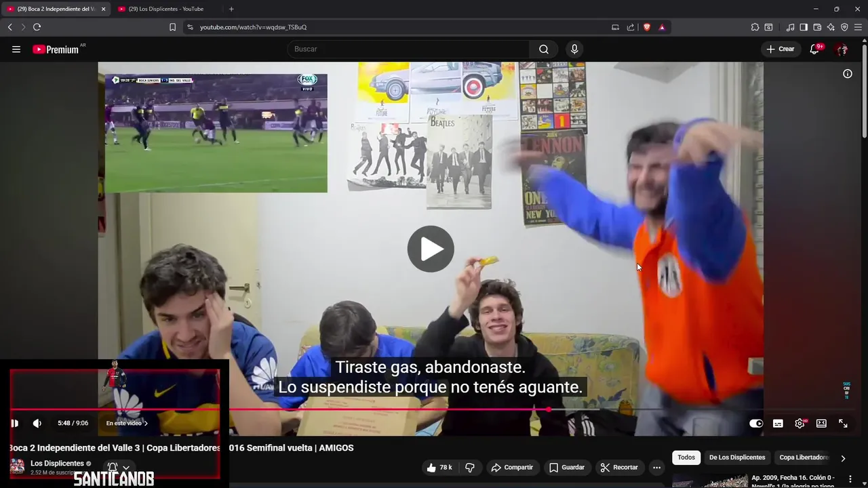Share this page from address bar
The image size is (868, 488).
coord(631,27)
